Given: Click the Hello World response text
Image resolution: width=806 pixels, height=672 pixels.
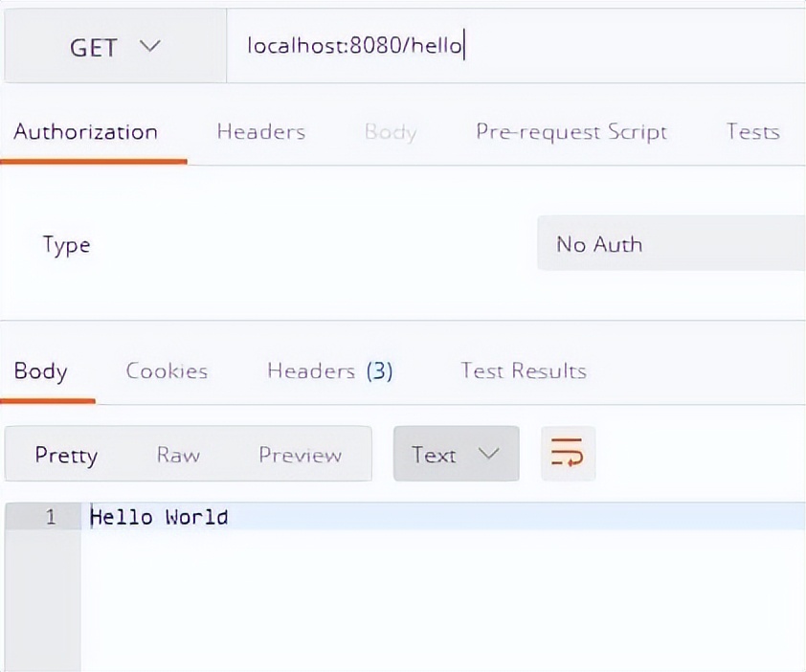Looking at the screenshot, I should click(x=158, y=517).
